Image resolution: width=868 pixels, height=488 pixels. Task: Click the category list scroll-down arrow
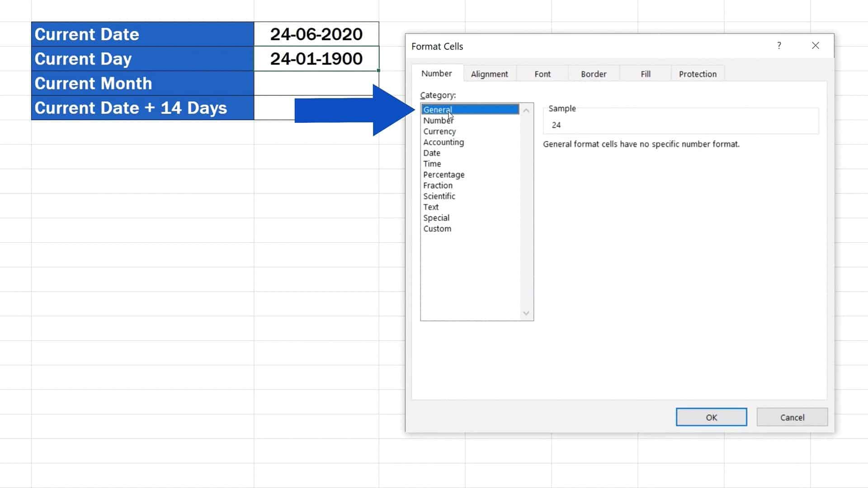point(526,313)
